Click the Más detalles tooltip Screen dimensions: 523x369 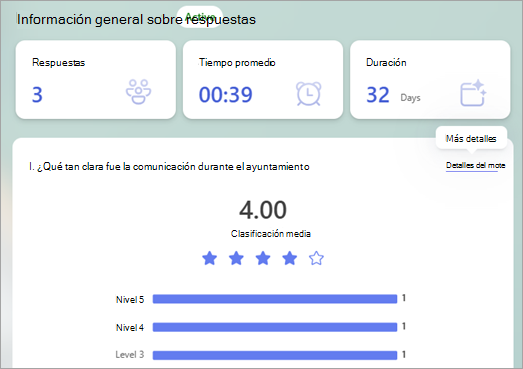point(471,138)
